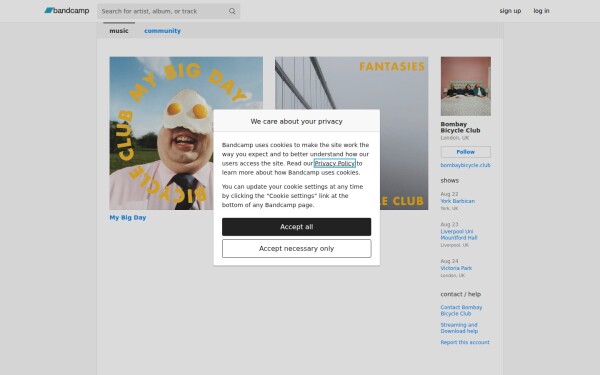600x375 pixels.
Task: Click the 'Aug 24' show date text
Action: (449, 261)
